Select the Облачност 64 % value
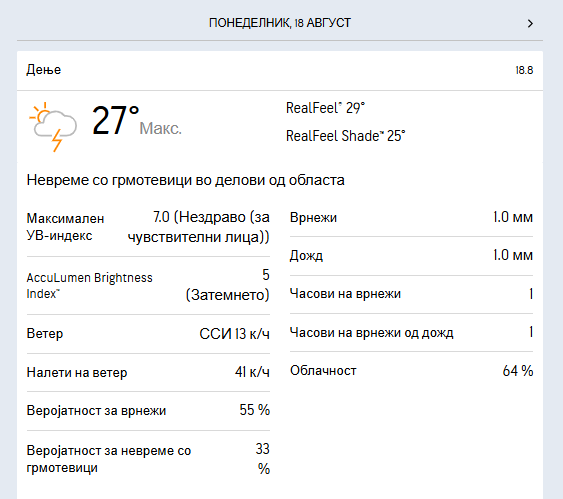This screenshot has height=499, width=563. pyautogui.click(x=518, y=371)
